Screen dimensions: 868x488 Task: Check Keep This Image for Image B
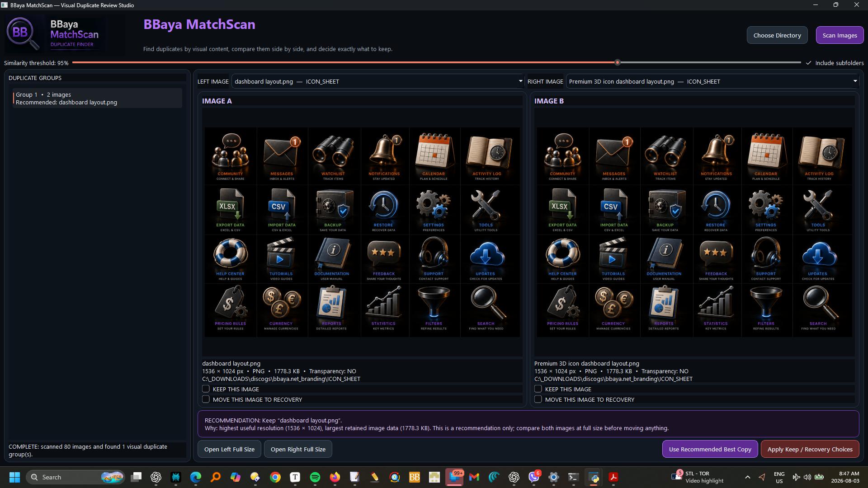coord(538,389)
